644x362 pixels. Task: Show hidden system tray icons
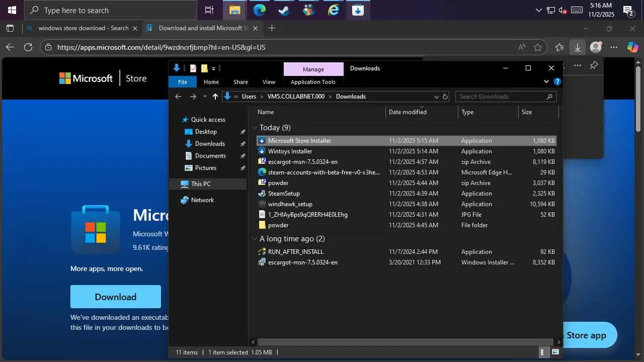click(539, 10)
